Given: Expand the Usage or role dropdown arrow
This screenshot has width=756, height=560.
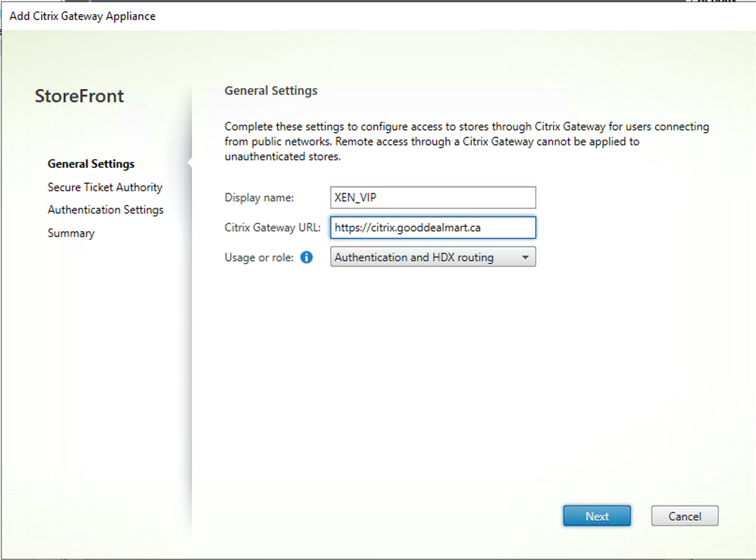Looking at the screenshot, I should tap(525, 257).
